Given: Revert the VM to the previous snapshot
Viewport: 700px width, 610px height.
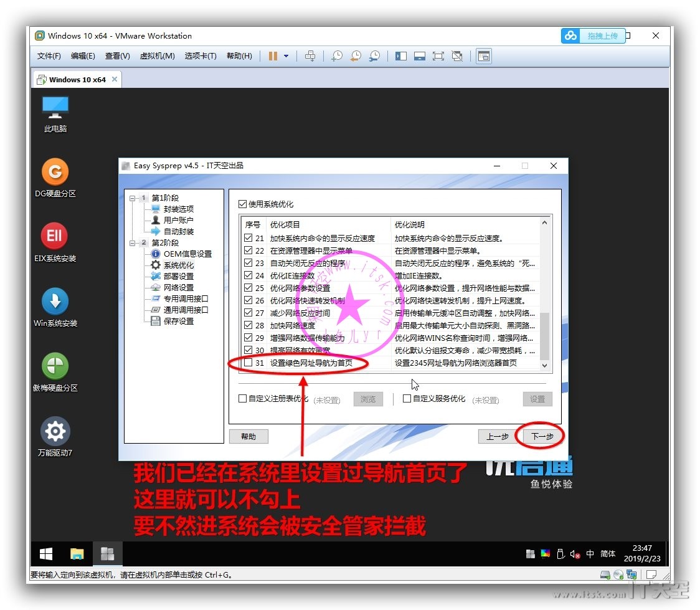Looking at the screenshot, I should pyautogui.click(x=356, y=56).
